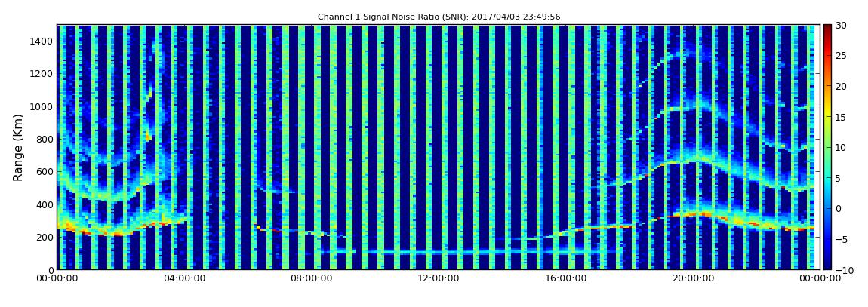Click the 'Range (Km)' y-axis label
This screenshot has width=868, height=307.
pos(17,147)
